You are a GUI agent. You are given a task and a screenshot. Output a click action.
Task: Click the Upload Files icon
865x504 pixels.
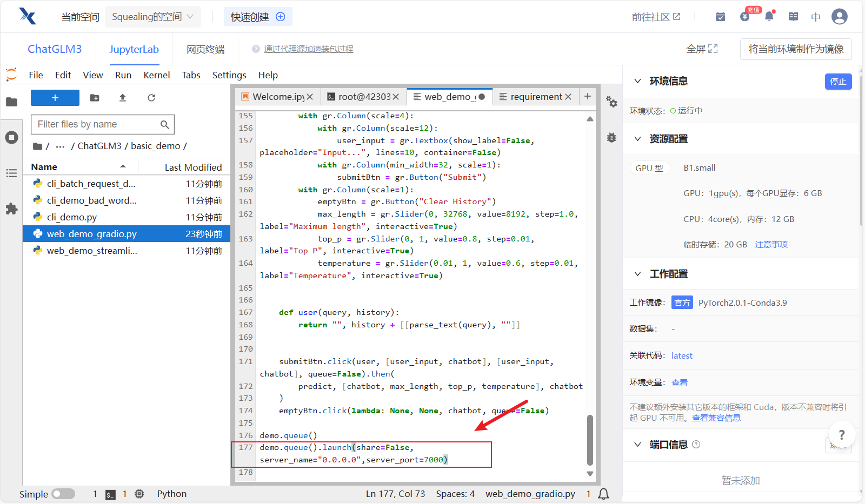pyautogui.click(x=123, y=98)
